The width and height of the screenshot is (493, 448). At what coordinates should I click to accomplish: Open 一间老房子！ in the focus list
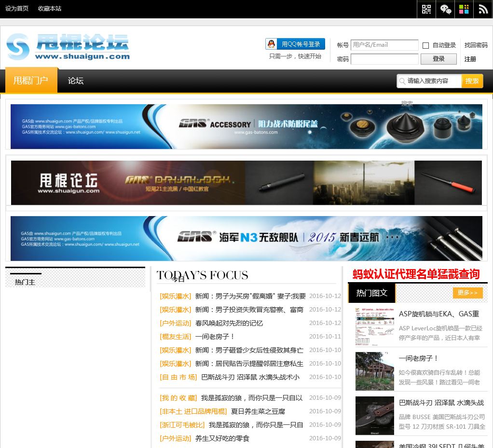pos(215,337)
